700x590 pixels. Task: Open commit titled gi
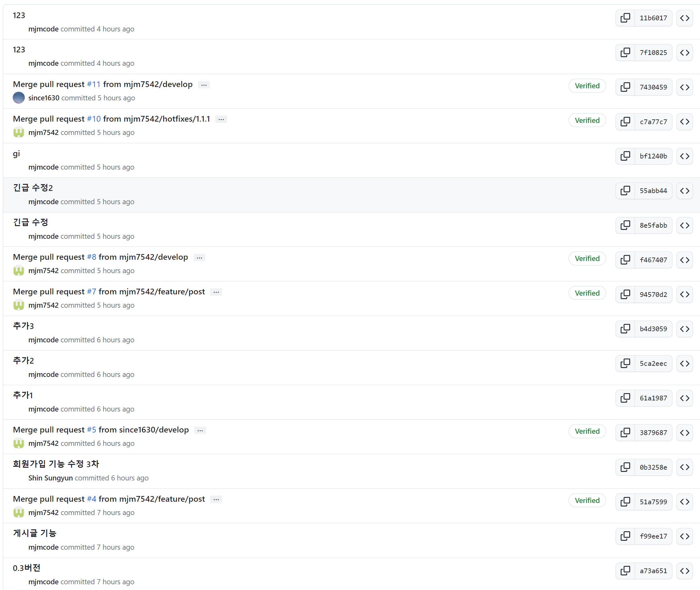click(x=17, y=154)
